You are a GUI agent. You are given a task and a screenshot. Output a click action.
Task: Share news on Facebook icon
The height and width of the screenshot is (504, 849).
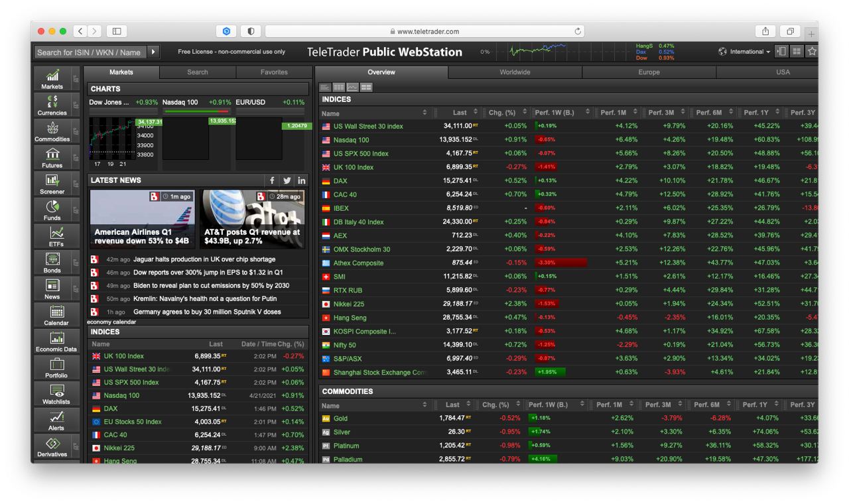(272, 180)
